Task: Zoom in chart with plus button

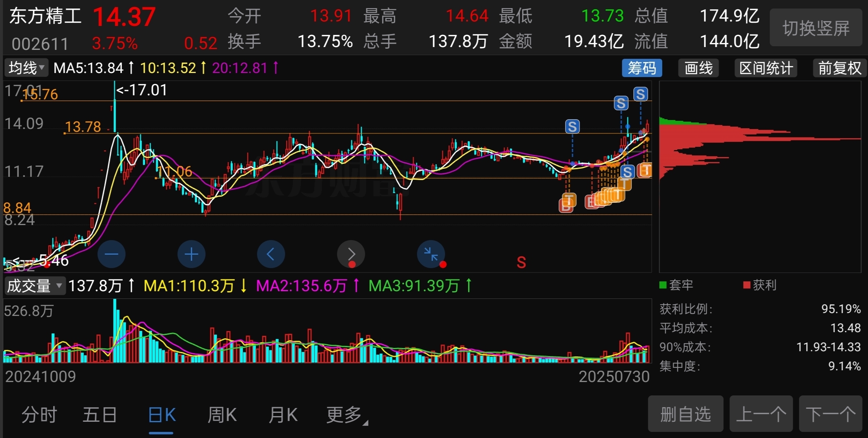Action: point(191,254)
